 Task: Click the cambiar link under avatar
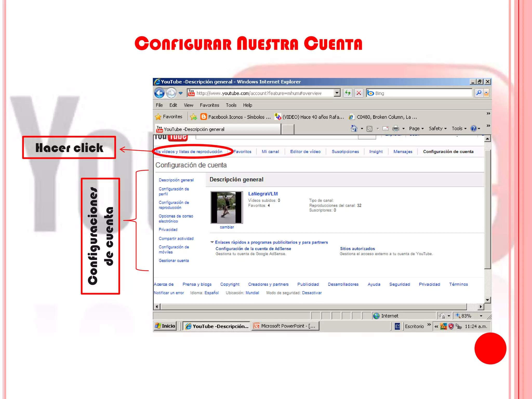227,227
